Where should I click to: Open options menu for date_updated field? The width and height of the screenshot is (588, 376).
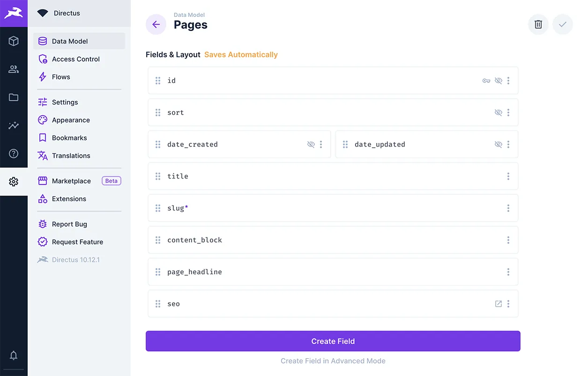coord(508,144)
